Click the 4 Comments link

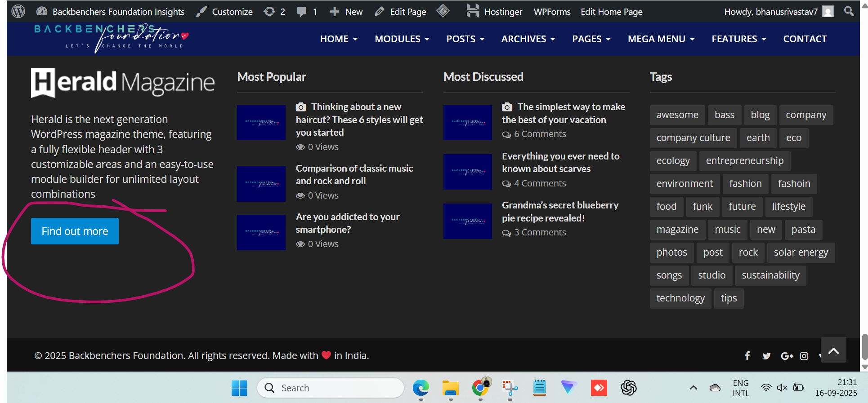tap(534, 183)
